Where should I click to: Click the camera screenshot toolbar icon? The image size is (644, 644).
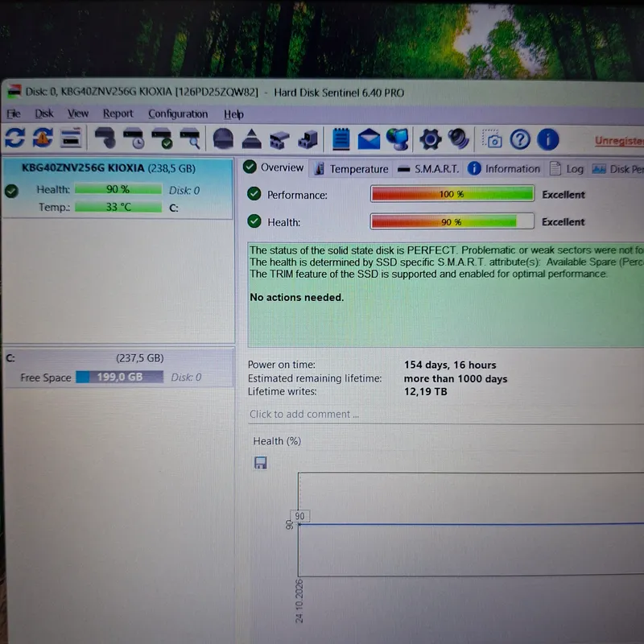(492, 138)
